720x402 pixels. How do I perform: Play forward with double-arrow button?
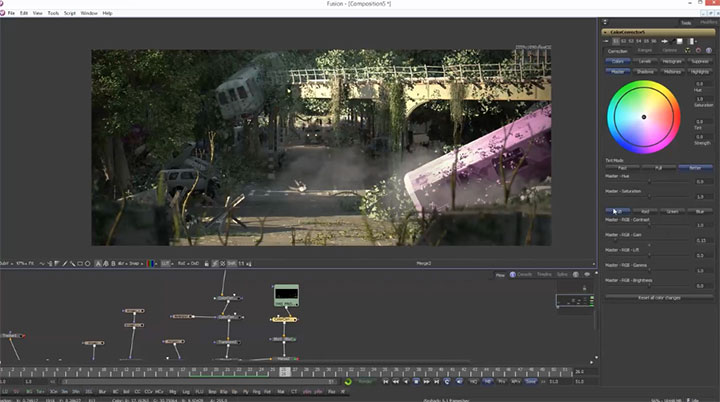pos(426,382)
